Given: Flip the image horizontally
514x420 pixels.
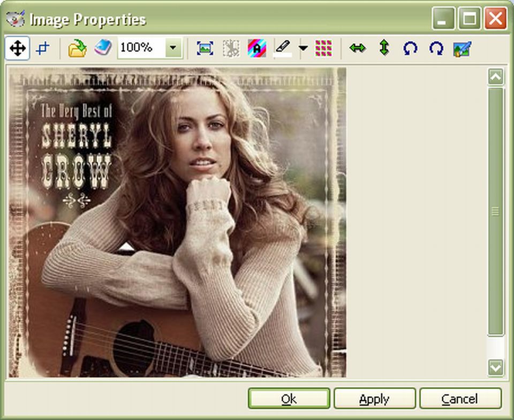Looking at the screenshot, I should coord(358,48).
